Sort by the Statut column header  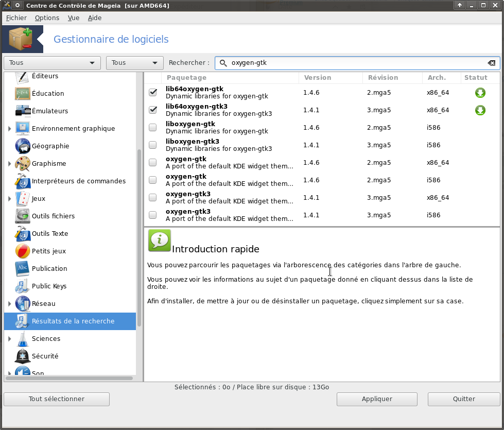click(x=480, y=78)
